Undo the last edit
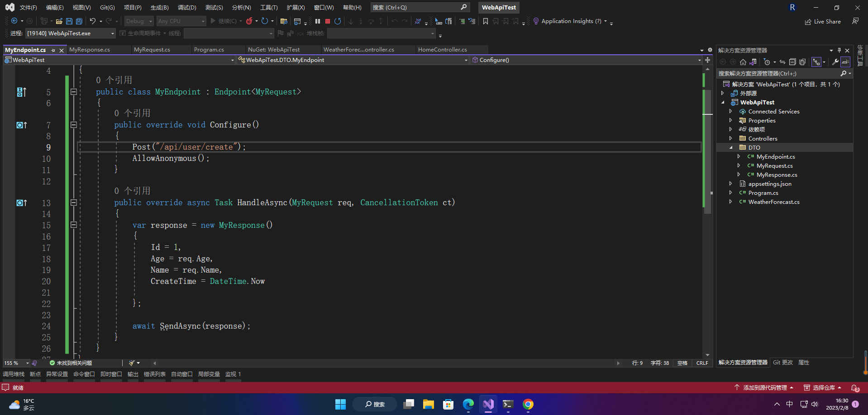The width and height of the screenshot is (868, 415). (93, 21)
